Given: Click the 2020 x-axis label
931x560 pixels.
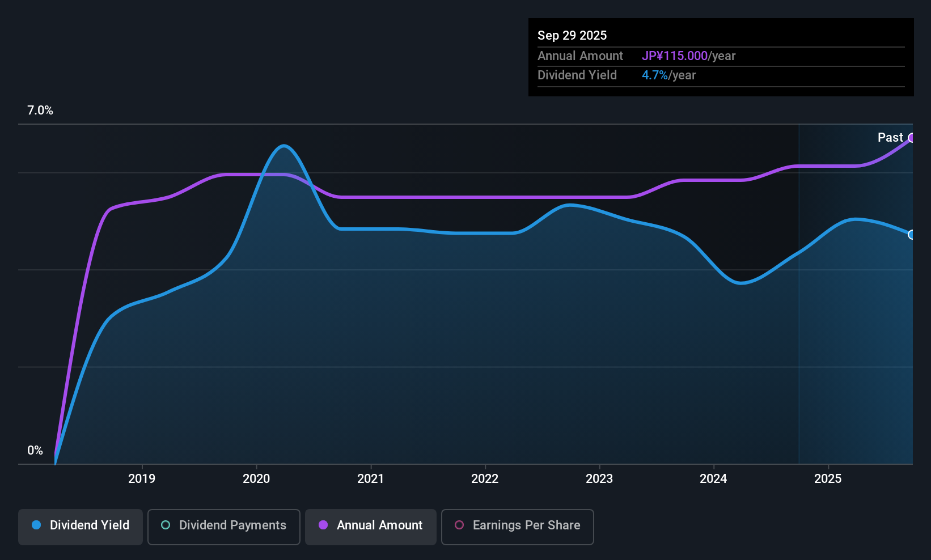Looking at the screenshot, I should coord(256,478).
